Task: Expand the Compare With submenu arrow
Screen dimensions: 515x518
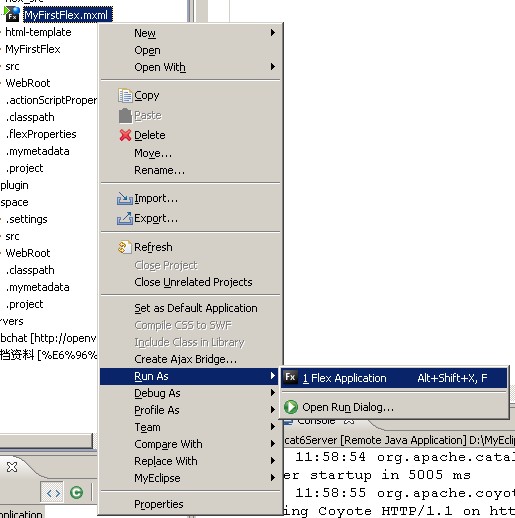Action: click(x=273, y=444)
